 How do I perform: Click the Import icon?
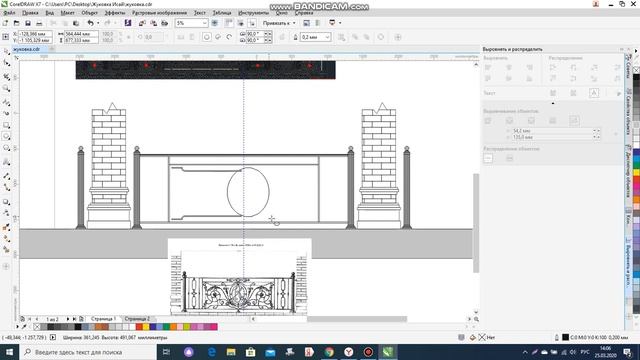tap(142, 23)
